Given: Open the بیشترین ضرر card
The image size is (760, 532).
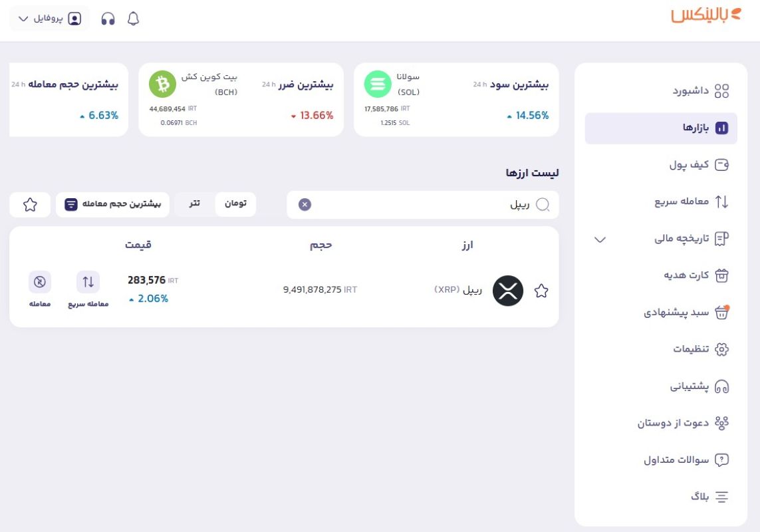Looking at the screenshot, I should coord(241,99).
